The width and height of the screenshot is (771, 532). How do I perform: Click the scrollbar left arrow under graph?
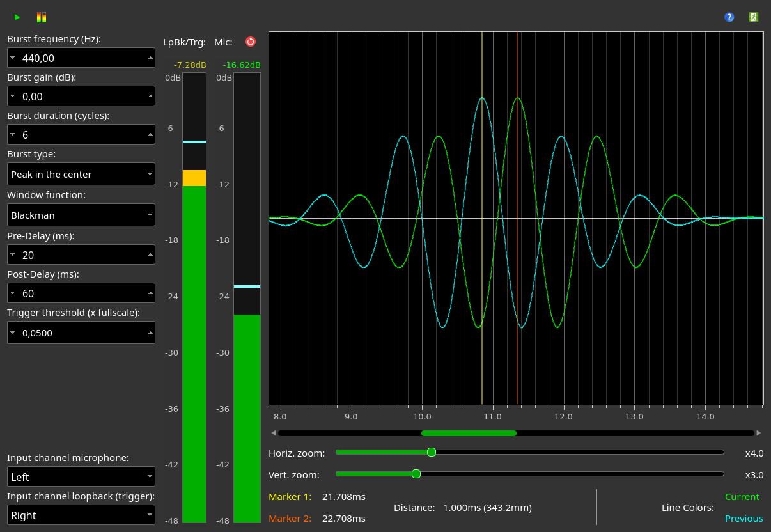(x=274, y=433)
